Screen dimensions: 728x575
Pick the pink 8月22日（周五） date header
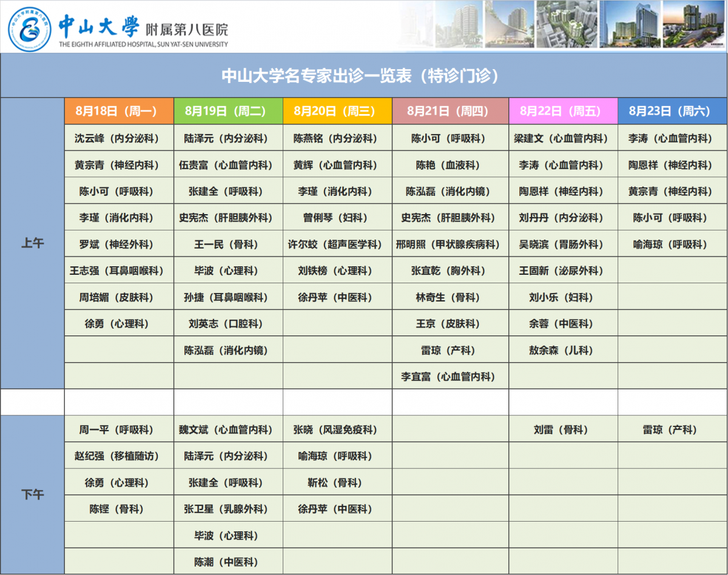pyautogui.click(x=563, y=111)
